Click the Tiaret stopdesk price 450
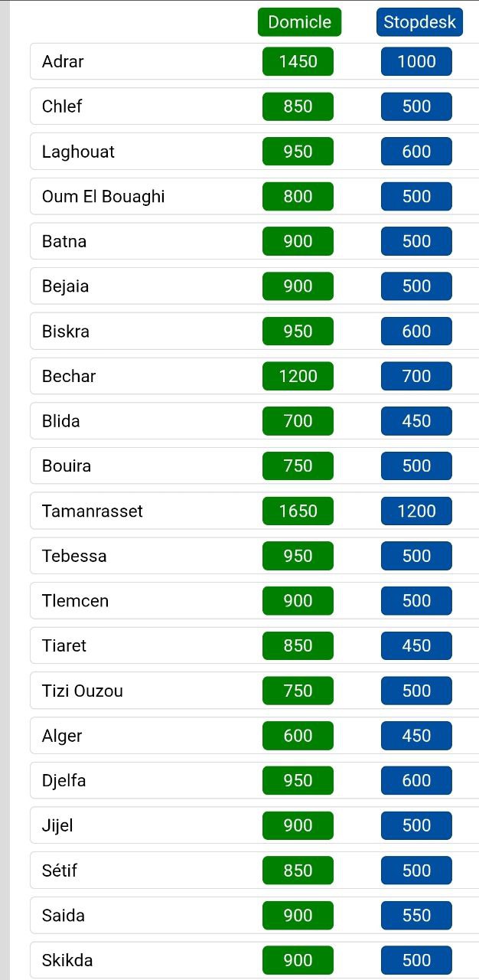 (416, 645)
